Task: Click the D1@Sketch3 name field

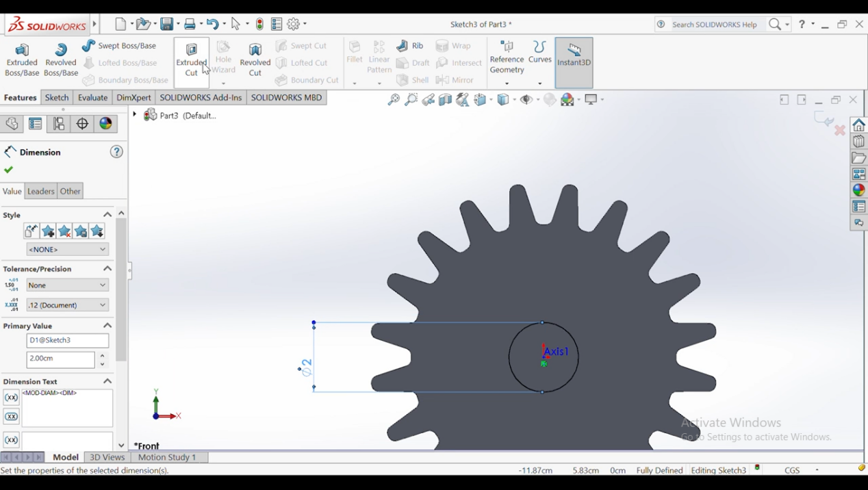Action: click(68, 341)
